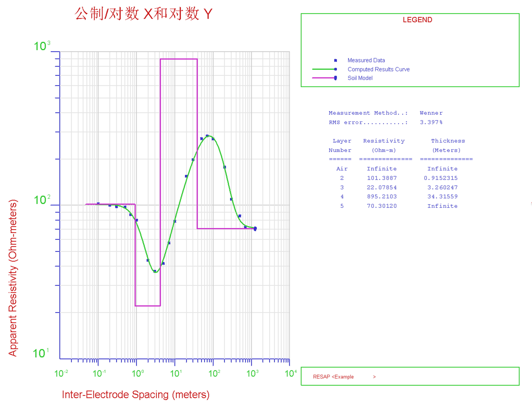Click the Measurement Method label
This screenshot has height=405, width=532.
coord(368,113)
